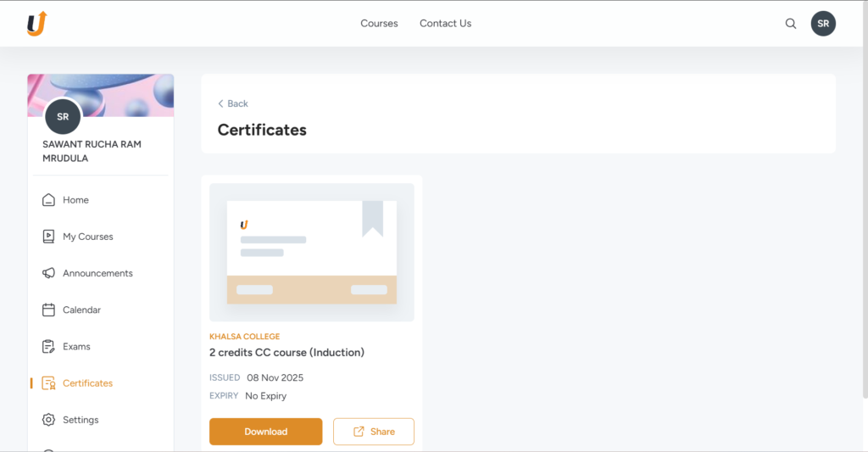Select the KHALSA COLLEGE label
The image size is (868, 452).
click(244, 337)
